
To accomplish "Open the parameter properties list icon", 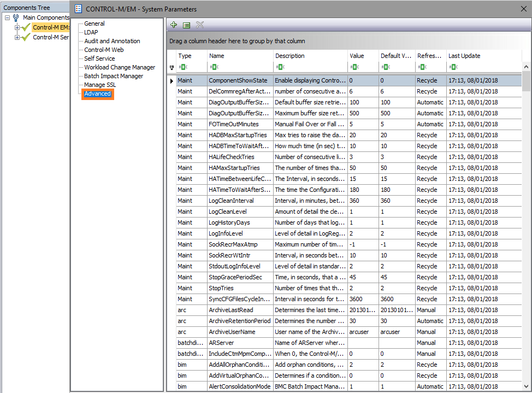I will point(186,25).
